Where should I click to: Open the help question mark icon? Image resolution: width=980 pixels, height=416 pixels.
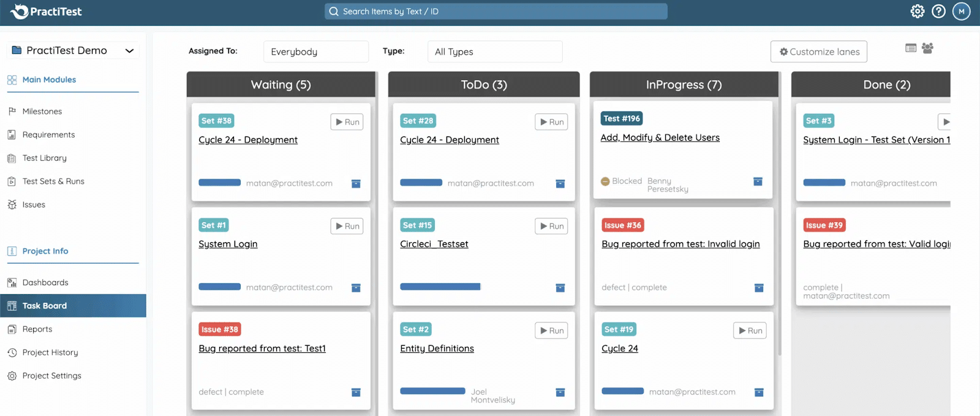coord(938,11)
